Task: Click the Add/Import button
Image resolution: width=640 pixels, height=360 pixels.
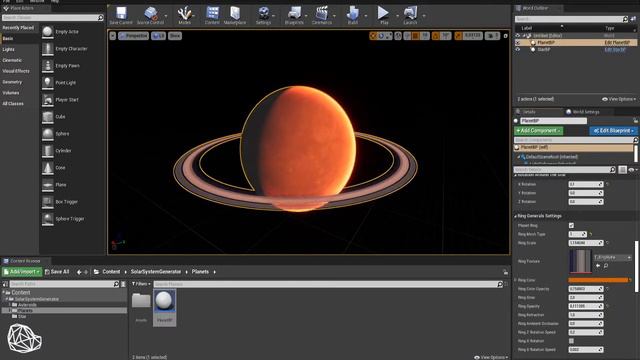Action: (22, 272)
